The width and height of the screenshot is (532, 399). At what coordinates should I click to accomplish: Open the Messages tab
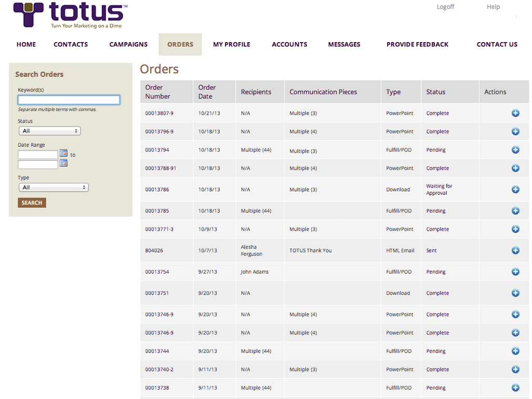[x=344, y=45]
